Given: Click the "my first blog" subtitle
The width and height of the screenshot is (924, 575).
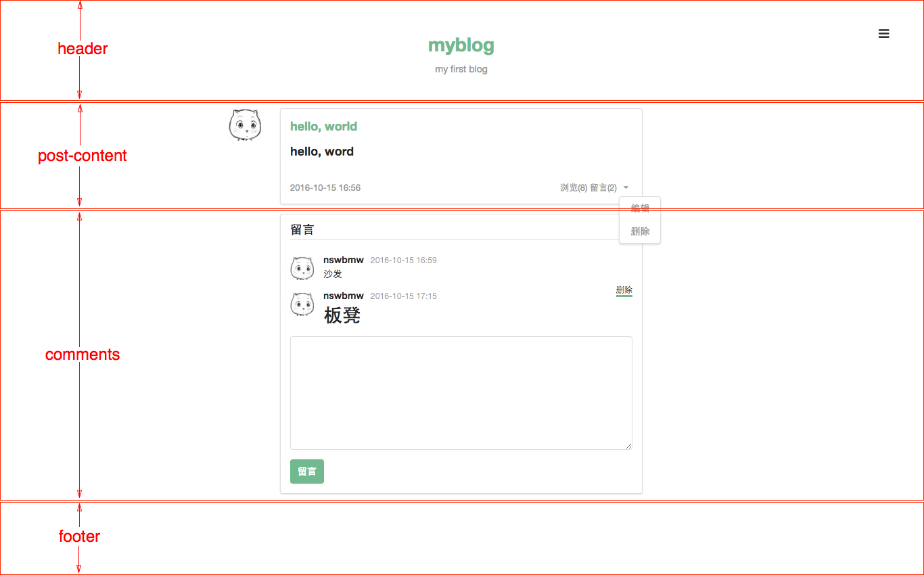Looking at the screenshot, I should click(461, 69).
